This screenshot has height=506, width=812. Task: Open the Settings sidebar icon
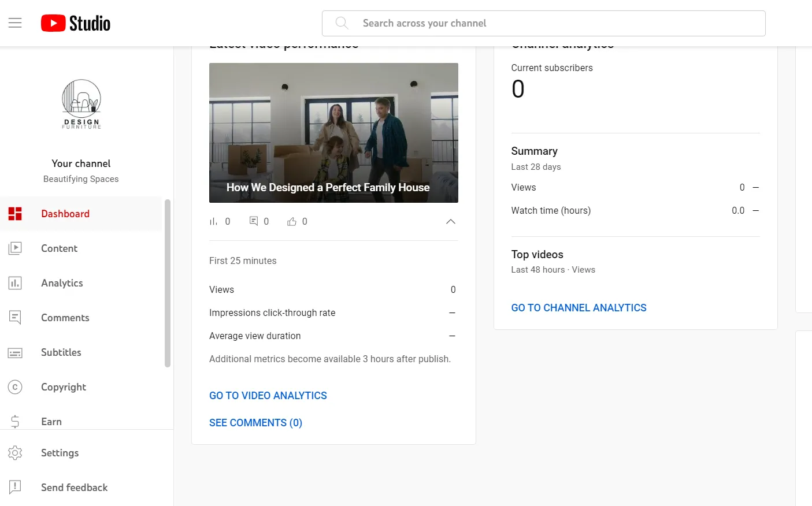click(x=15, y=452)
